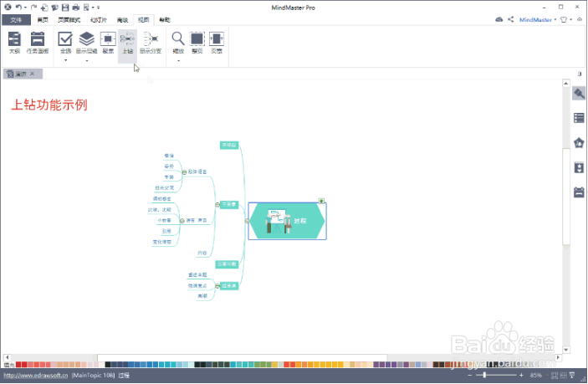Create a new document from quick access toolbar
The image size is (588, 384).
[x=44, y=8]
